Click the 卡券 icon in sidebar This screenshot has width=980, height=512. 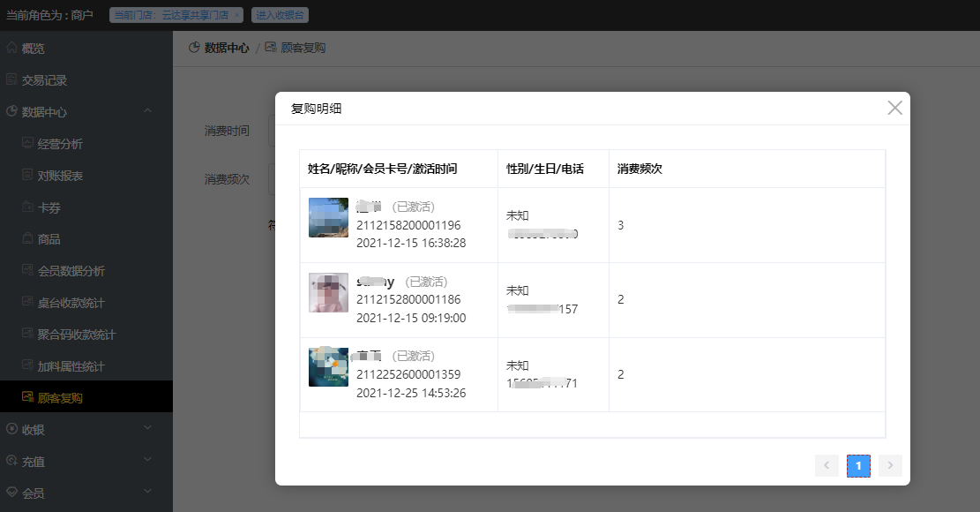point(27,207)
